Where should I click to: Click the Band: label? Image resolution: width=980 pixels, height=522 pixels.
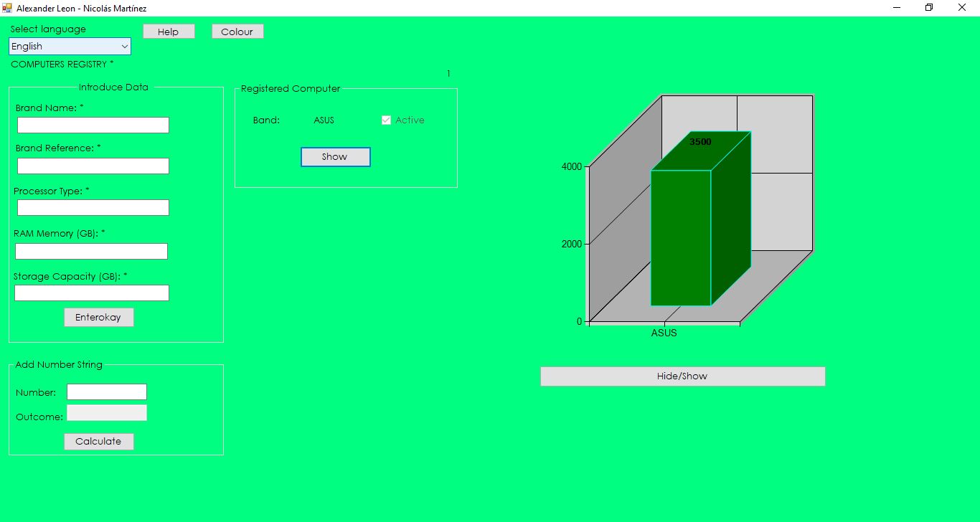[266, 120]
